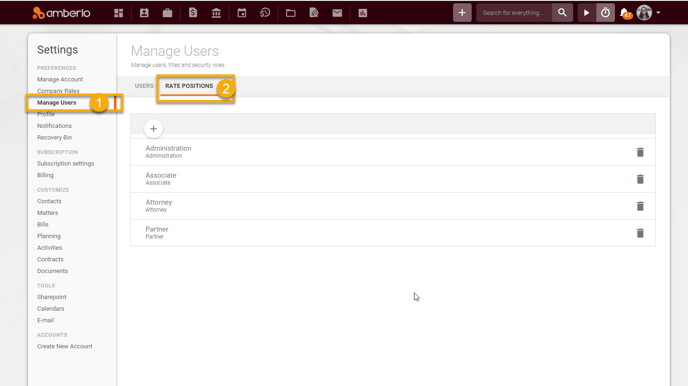Open the Calendar icon in top bar
The width and height of the screenshot is (688, 386).
point(242,13)
